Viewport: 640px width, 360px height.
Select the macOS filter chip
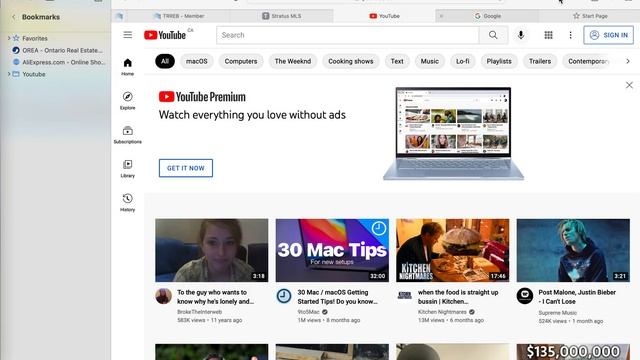197,61
